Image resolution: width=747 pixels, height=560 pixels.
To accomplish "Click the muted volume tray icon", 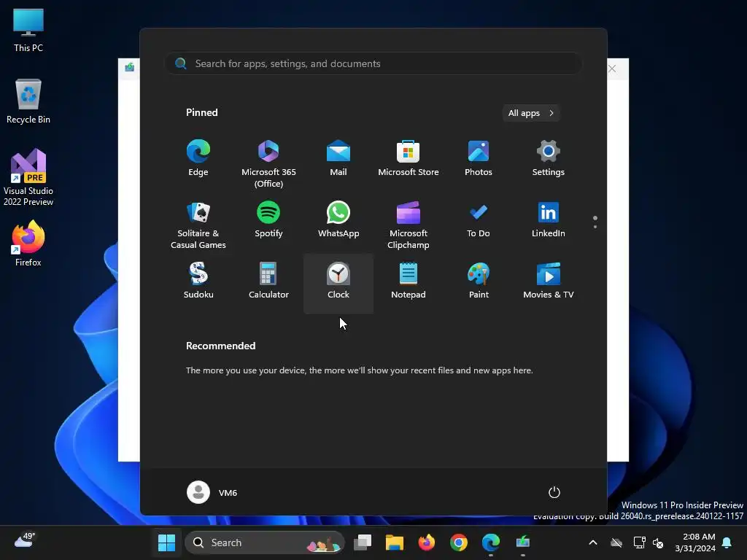I will tap(659, 542).
